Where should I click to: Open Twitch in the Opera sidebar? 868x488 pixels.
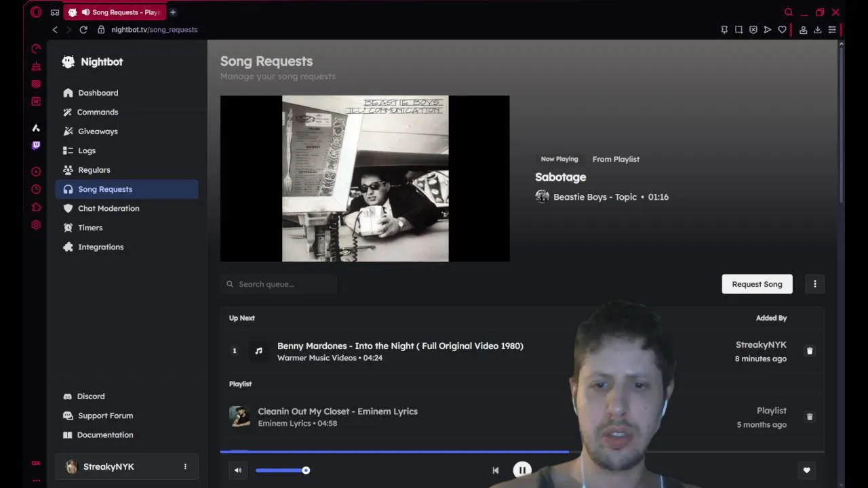36,145
